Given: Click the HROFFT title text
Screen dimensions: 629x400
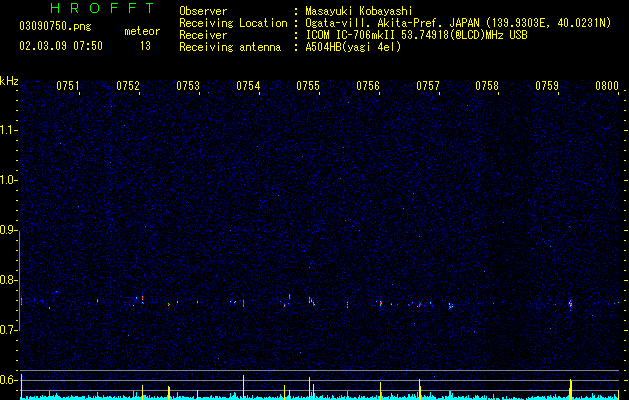Looking at the screenshot, I should (102, 8).
